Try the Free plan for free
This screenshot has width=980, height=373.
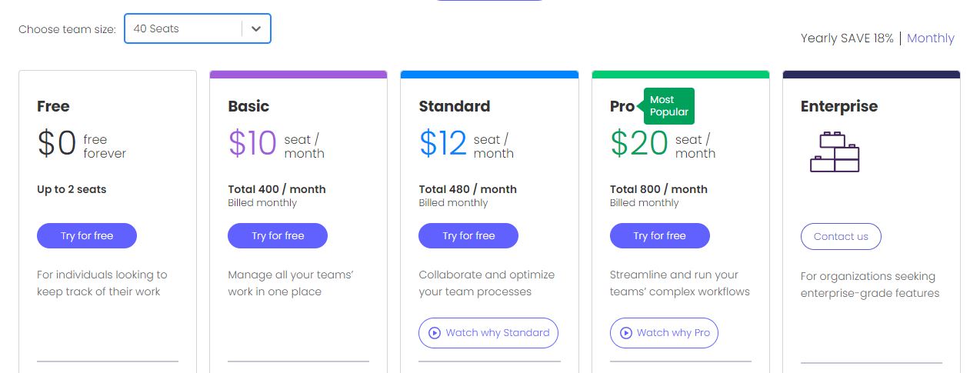click(87, 236)
